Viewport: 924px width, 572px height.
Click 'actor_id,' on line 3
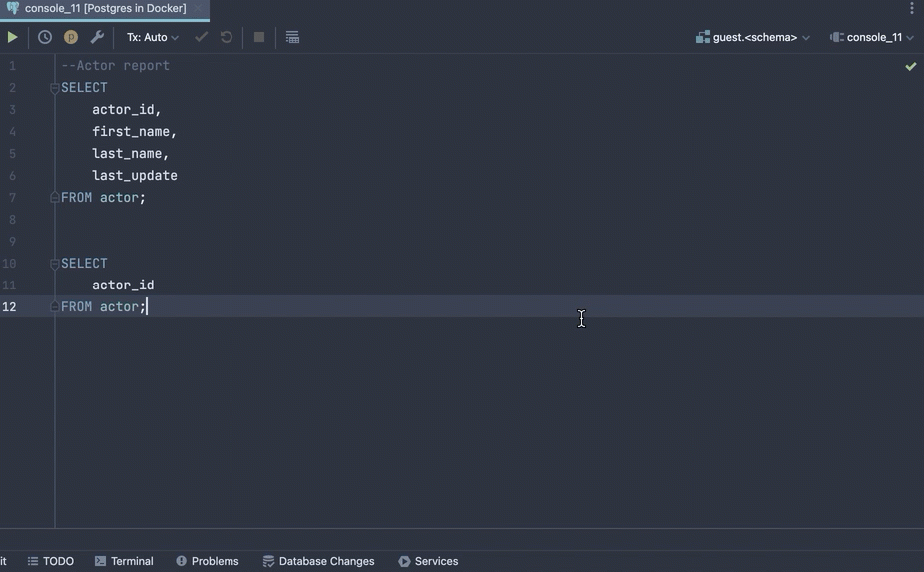coord(126,109)
